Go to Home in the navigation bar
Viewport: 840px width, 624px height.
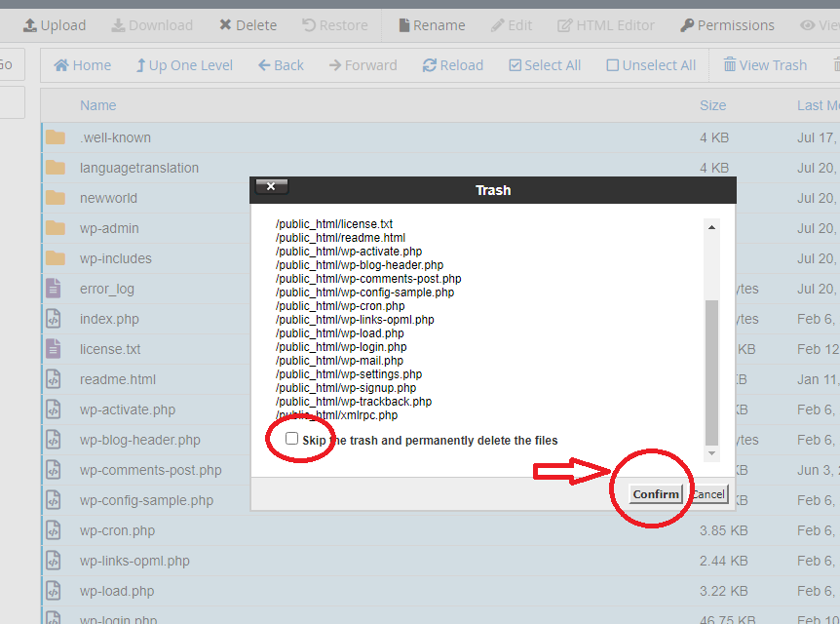(83, 65)
